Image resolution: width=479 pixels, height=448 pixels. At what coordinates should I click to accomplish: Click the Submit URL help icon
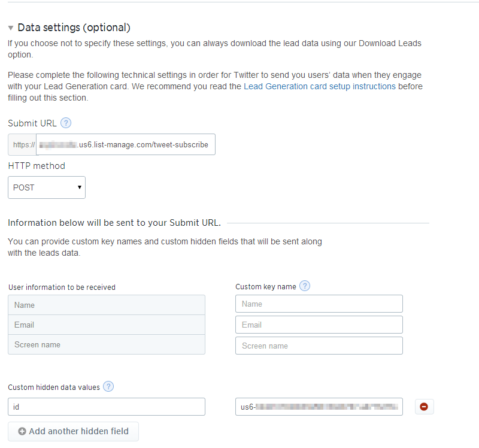pyautogui.click(x=66, y=123)
